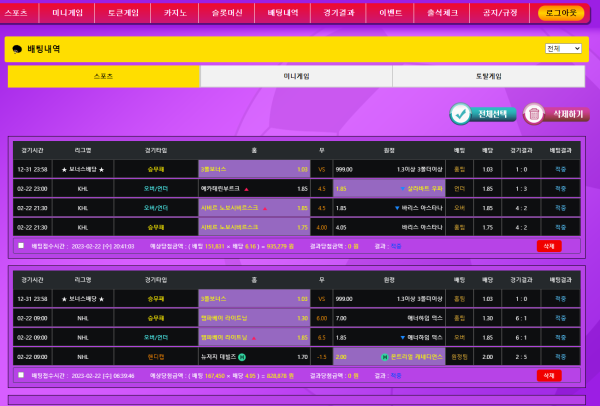Screen dimensions: 600x406
Task: Open 경기결과 in the top menu
Action: [340, 13]
